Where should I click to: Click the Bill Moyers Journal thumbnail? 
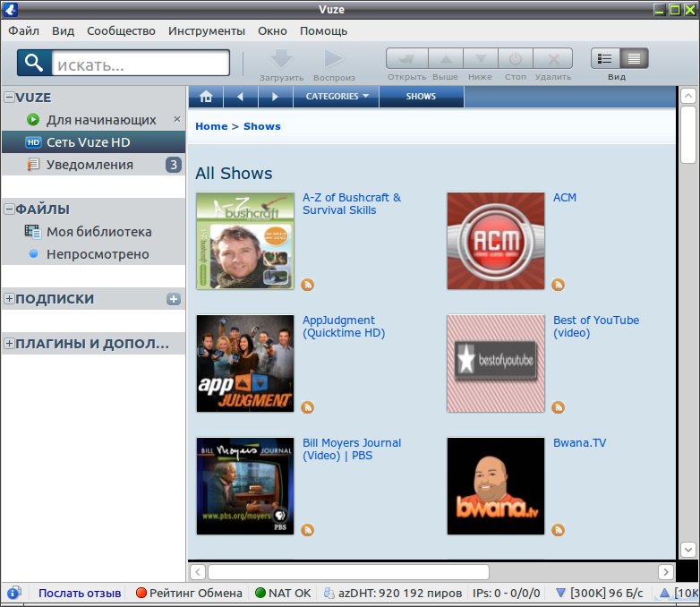[x=245, y=486]
